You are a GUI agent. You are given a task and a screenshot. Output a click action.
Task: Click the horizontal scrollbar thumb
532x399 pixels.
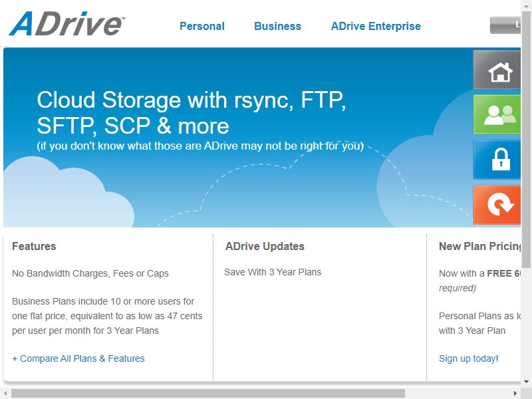tap(208, 394)
